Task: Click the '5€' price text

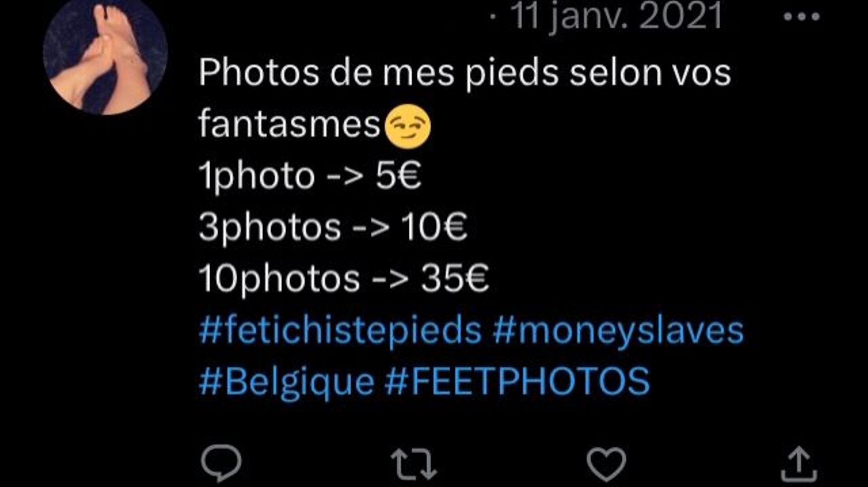Action: point(399,175)
